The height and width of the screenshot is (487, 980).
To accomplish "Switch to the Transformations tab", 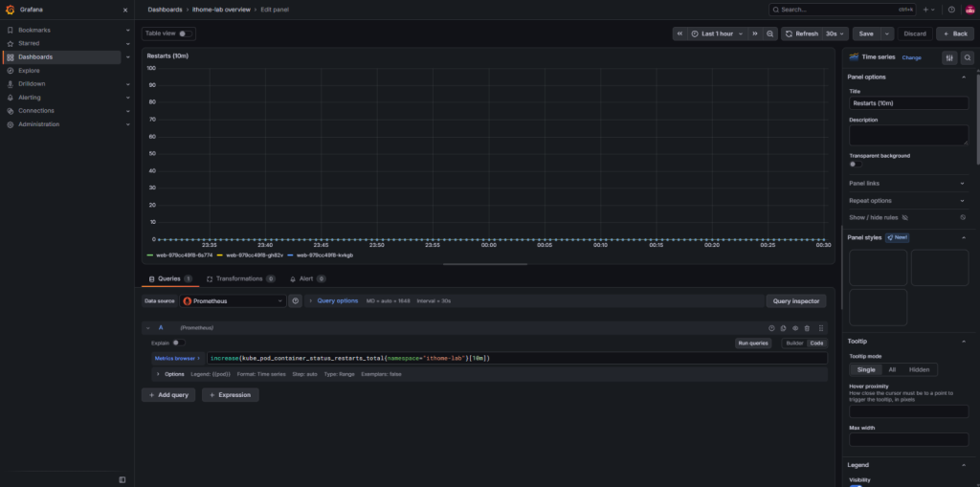I will pyautogui.click(x=240, y=278).
